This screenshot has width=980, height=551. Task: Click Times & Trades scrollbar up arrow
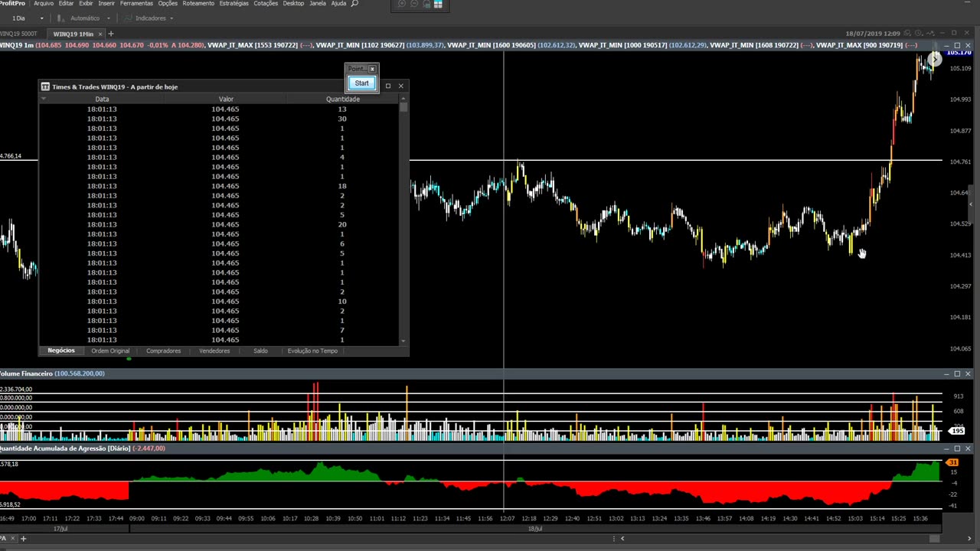click(x=403, y=99)
